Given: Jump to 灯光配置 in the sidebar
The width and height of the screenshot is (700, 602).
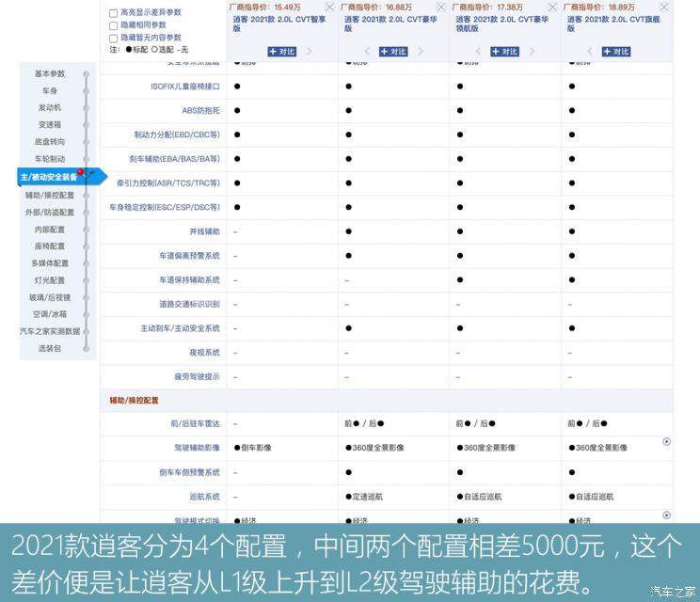Looking at the screenshot, I should tap(50, 280).
